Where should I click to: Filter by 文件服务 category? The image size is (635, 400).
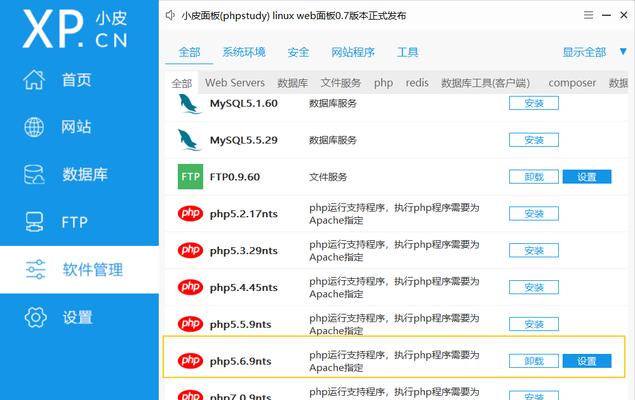[341, 83]
